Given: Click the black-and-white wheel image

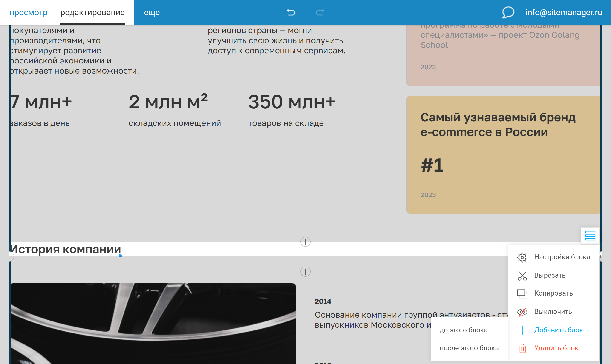Looking at the screenshot, I should 153,323.
